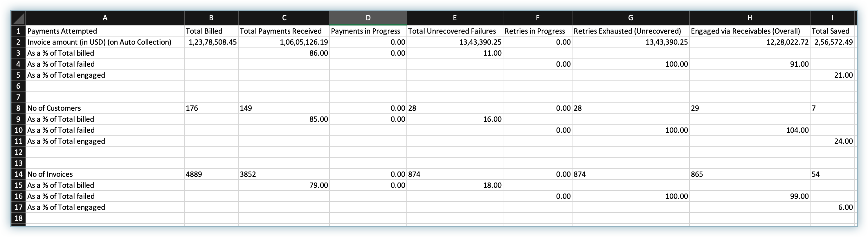The width and height of the screenshot is (868, 237).
Task: Select column F header
Action: (x=538, y=18)
